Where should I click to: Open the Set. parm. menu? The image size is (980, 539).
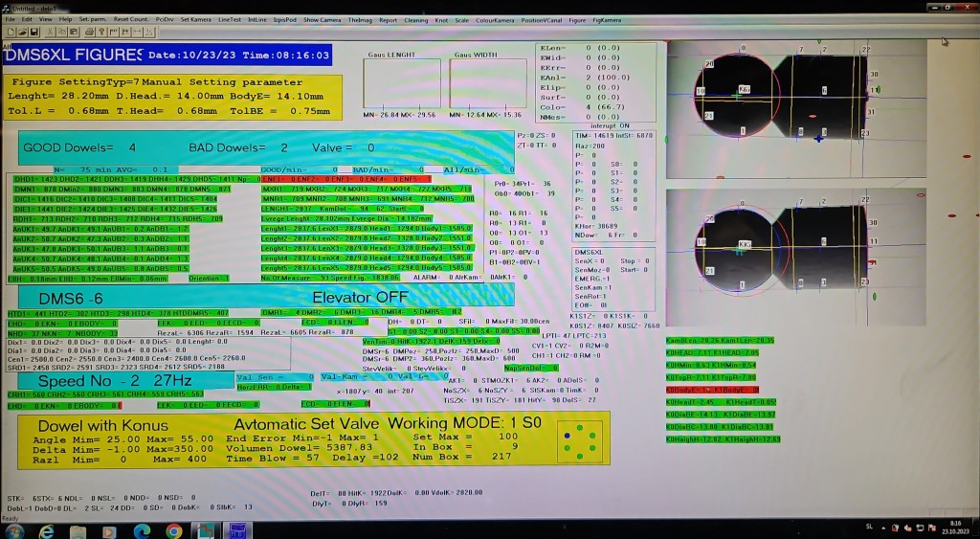93,19
